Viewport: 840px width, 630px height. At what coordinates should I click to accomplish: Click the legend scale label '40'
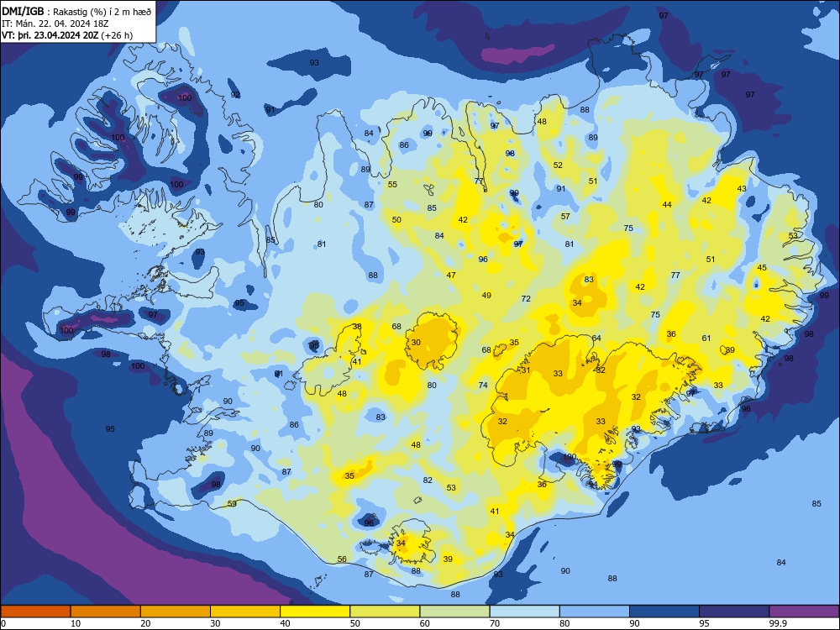pos(286,623)
